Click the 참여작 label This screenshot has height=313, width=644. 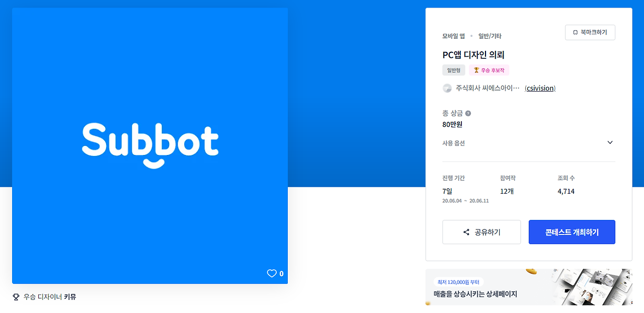pyautogui.click(x=508, y=178)
